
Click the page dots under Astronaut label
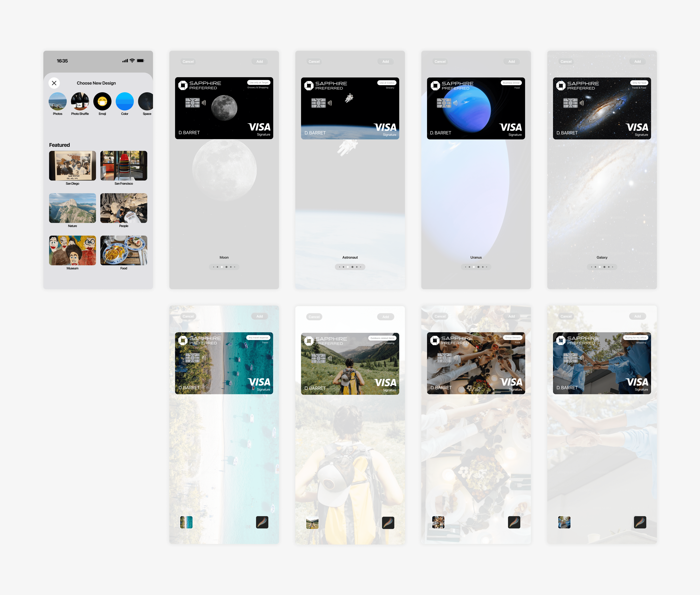tap(350, 267)
